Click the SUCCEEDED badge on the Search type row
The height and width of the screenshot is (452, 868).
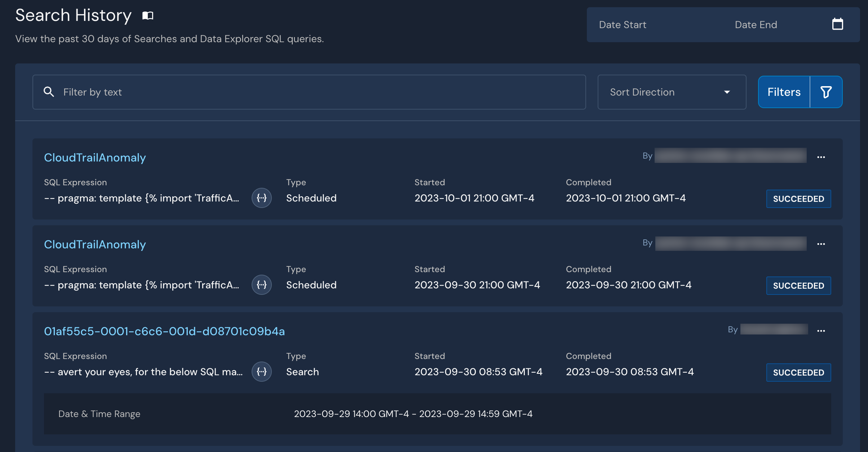[x=798, y=372]
